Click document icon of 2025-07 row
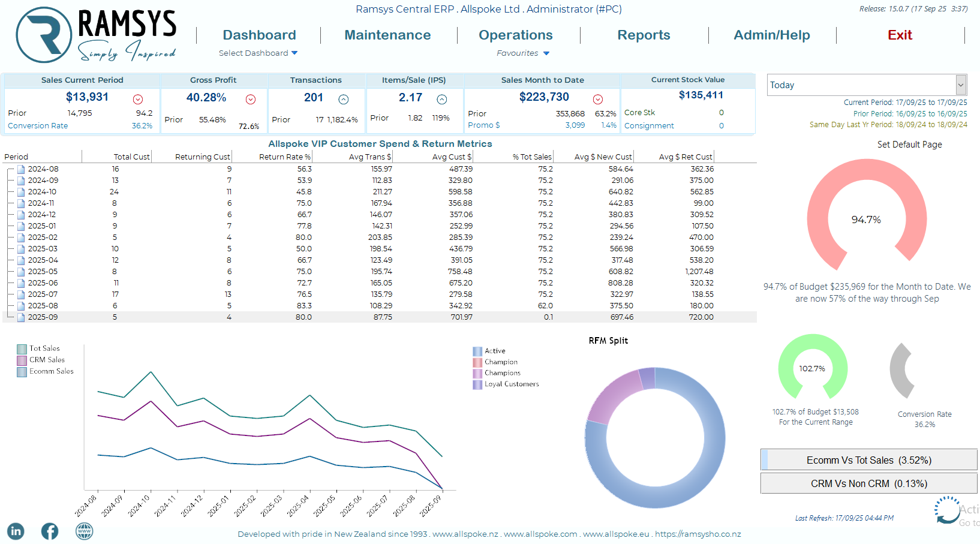This screenshot has height=544, width=980. 21,294
